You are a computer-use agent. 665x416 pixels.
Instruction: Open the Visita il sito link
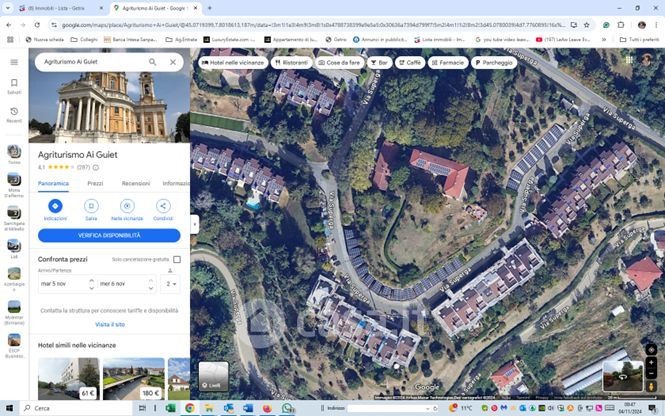pos(109,324)
